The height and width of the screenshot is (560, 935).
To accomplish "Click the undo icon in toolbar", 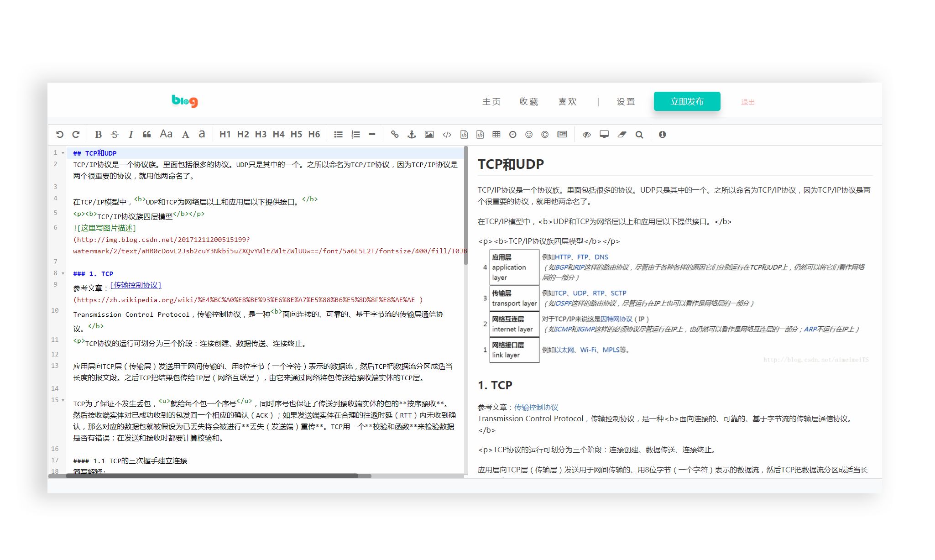I will (60, 134).
